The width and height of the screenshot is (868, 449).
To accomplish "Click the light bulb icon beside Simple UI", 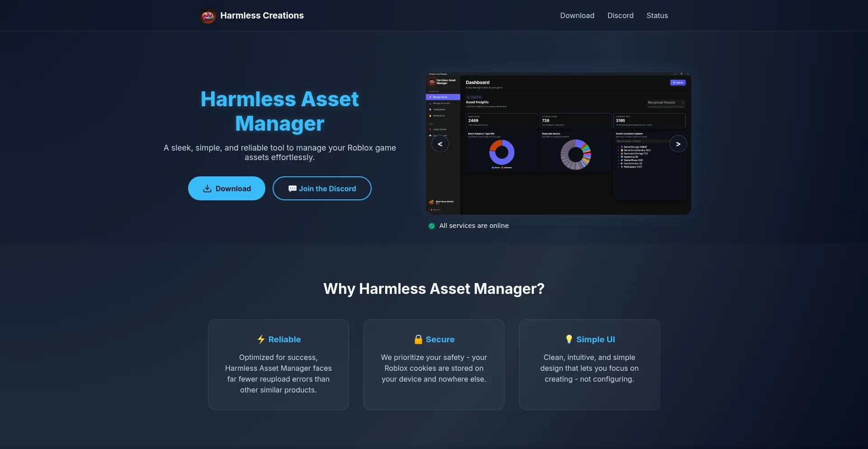I will tap(569, 340).
